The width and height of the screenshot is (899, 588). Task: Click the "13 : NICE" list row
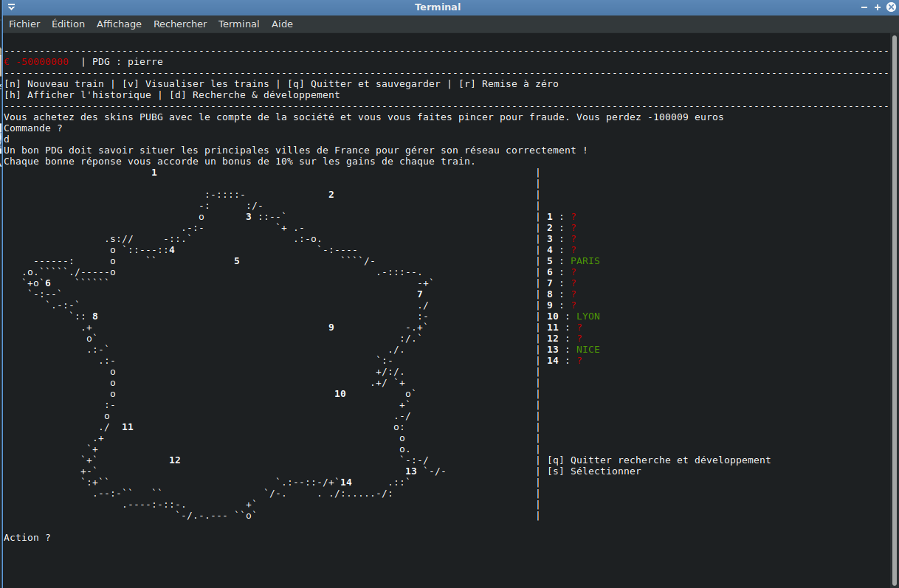tap(573, 350)
